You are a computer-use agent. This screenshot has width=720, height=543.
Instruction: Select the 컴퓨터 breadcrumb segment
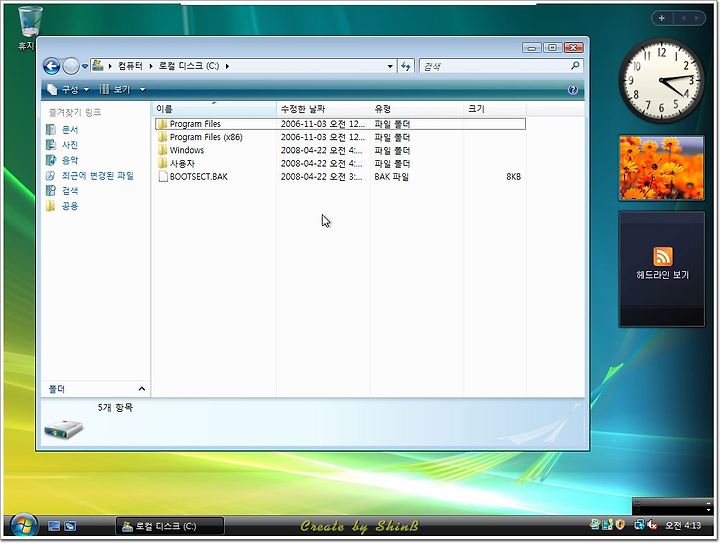[x=130, y=66]
